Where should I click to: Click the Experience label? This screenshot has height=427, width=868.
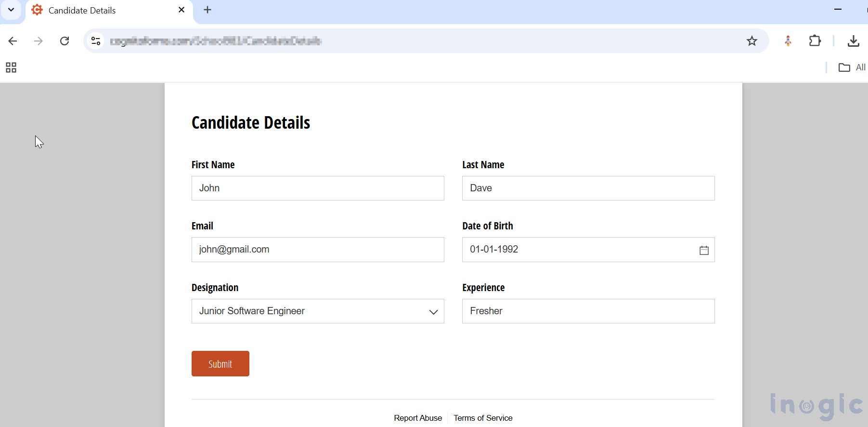483,288
